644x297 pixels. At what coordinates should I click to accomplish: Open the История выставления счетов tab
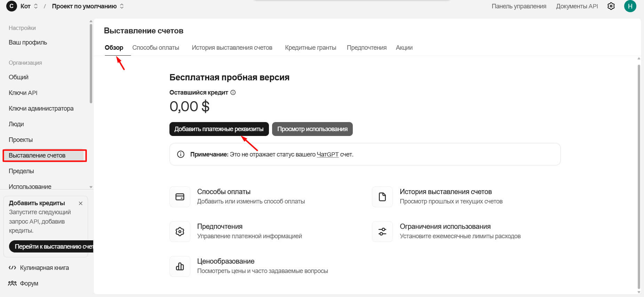(x=232, y=48)
